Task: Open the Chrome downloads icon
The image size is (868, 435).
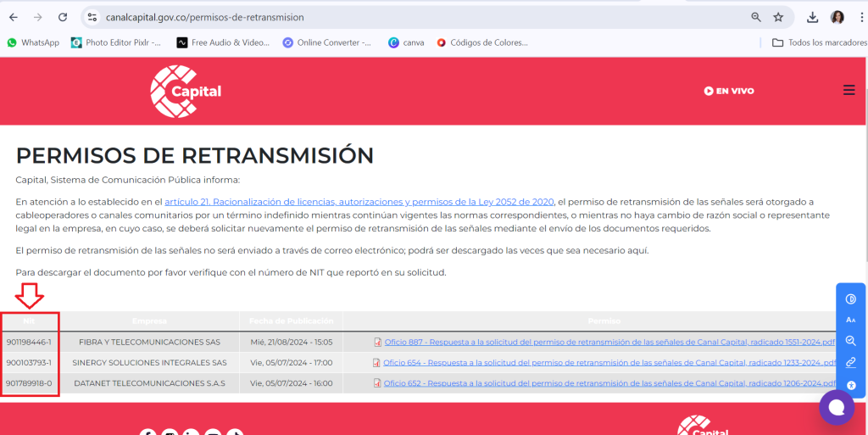Action: pos(812,17)
